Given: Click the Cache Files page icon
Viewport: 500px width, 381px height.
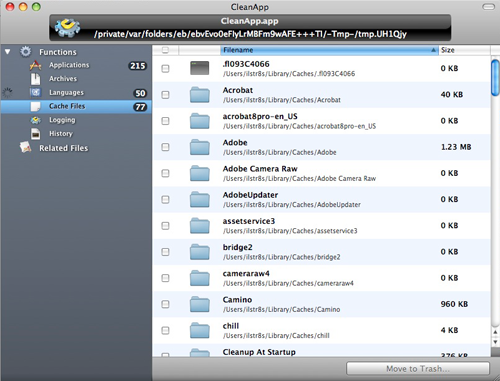Looking at the screenshot, I should [35, 106].
